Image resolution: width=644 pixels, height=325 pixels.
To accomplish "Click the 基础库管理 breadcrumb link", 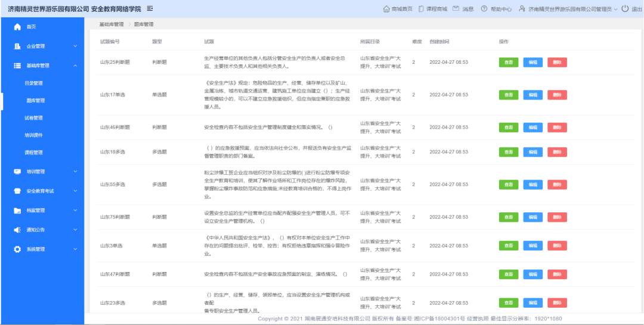I will coord(112,24).
